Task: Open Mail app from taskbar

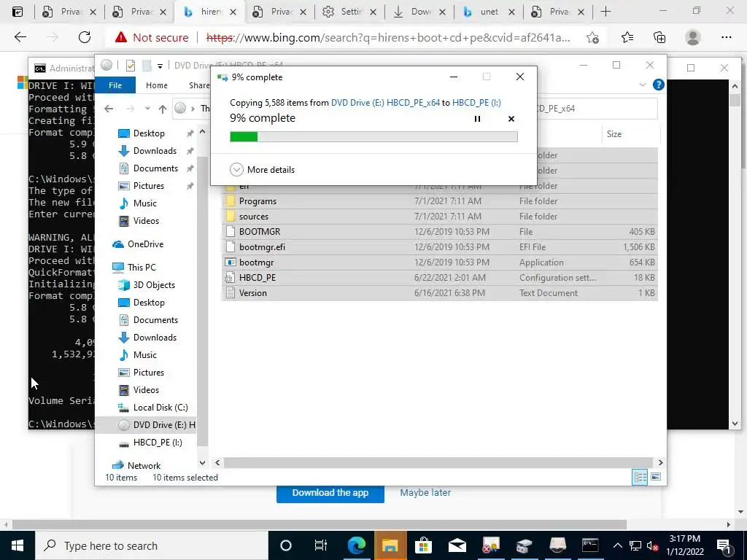Action: (457, 545)
